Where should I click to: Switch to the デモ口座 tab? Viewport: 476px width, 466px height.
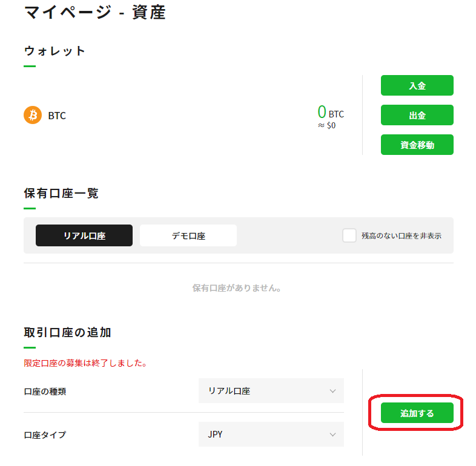[x=188, y=235]
